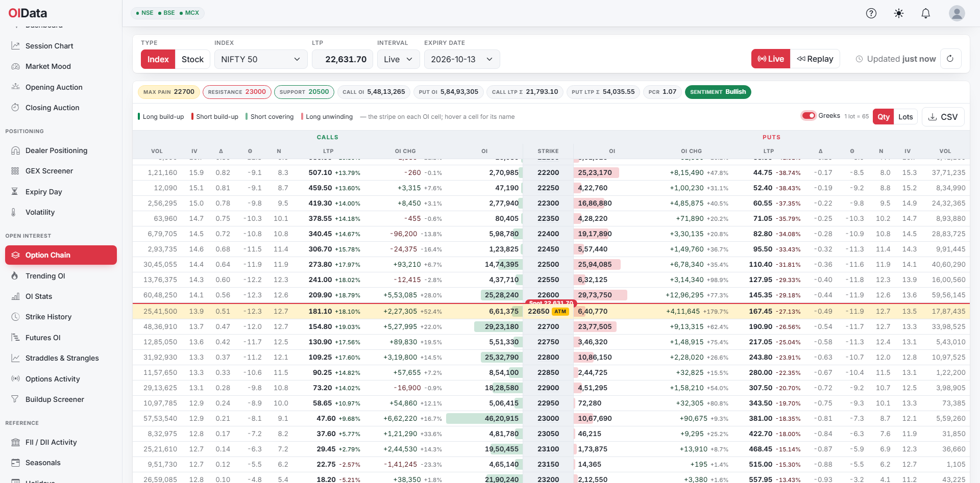Click the Session Chart sidebar icon
The width and height of the screenshot is (980, 483).
15,46
